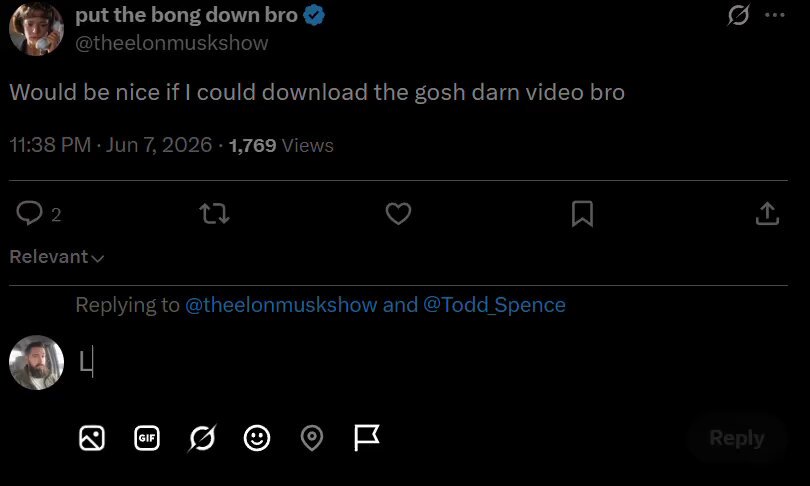Click the Grok icon beside the more options
This screenshot has width=810, height=486.
(739, 15)
